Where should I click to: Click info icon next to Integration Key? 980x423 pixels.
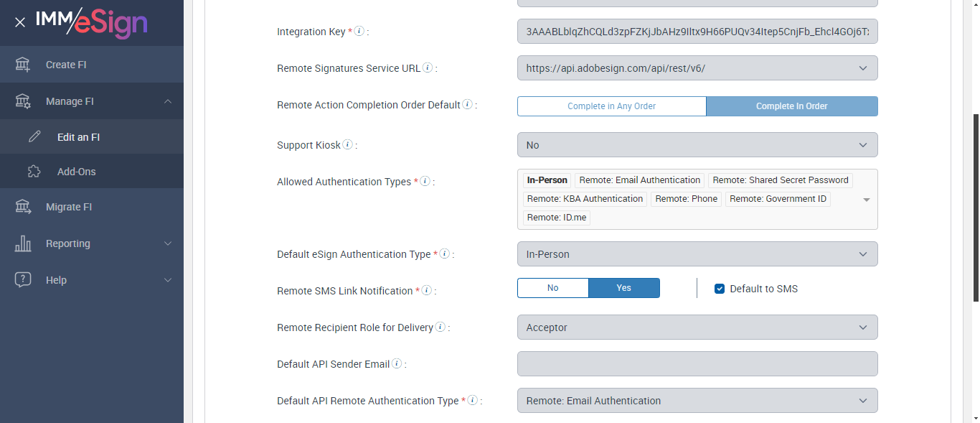[x=359, y=32]
